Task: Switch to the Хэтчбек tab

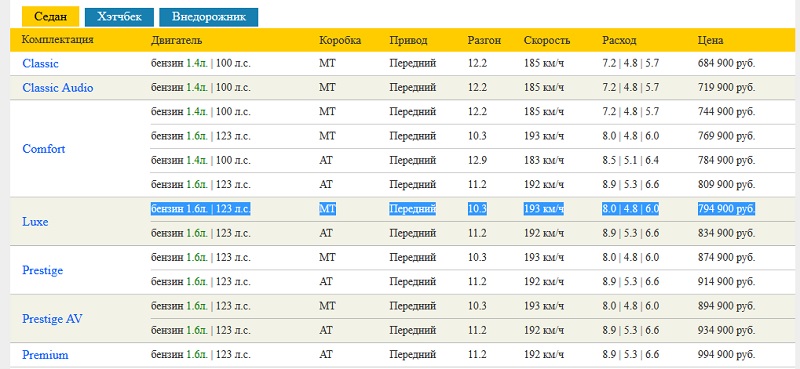Action: (x=119, y=17)
